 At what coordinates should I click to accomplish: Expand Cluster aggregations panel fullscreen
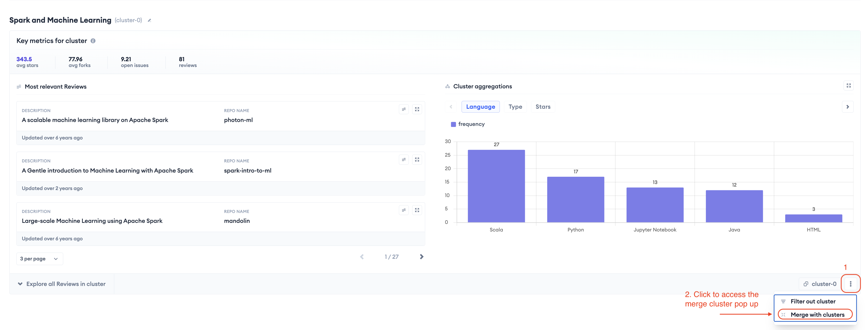pyautogui.click(x=848, y=86)
